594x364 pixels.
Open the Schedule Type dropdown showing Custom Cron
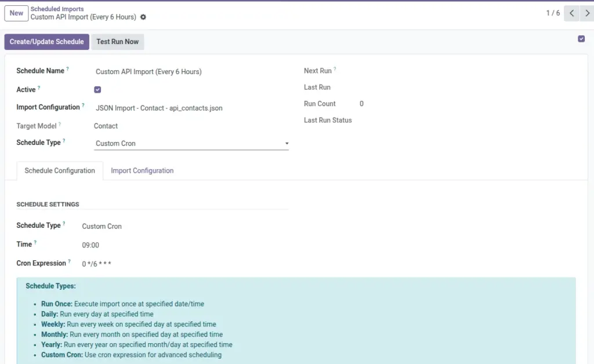pos(191,143)
